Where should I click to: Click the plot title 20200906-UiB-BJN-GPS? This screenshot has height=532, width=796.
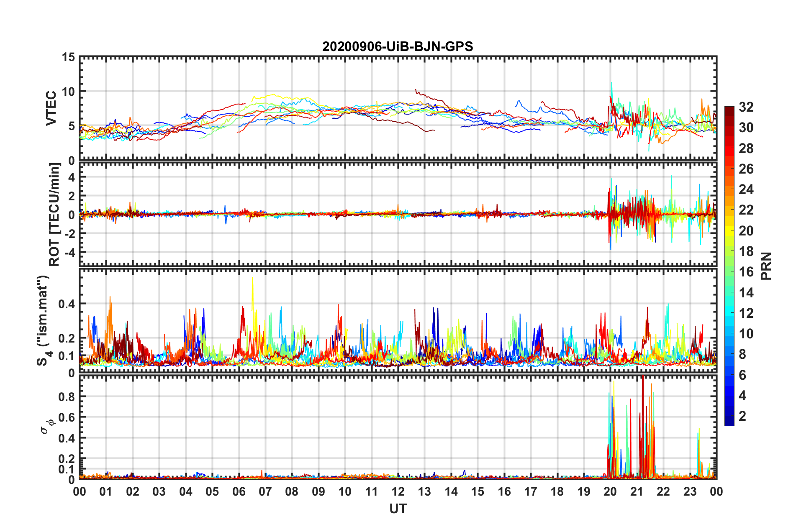pyautogui.click(x=398, y=46)
